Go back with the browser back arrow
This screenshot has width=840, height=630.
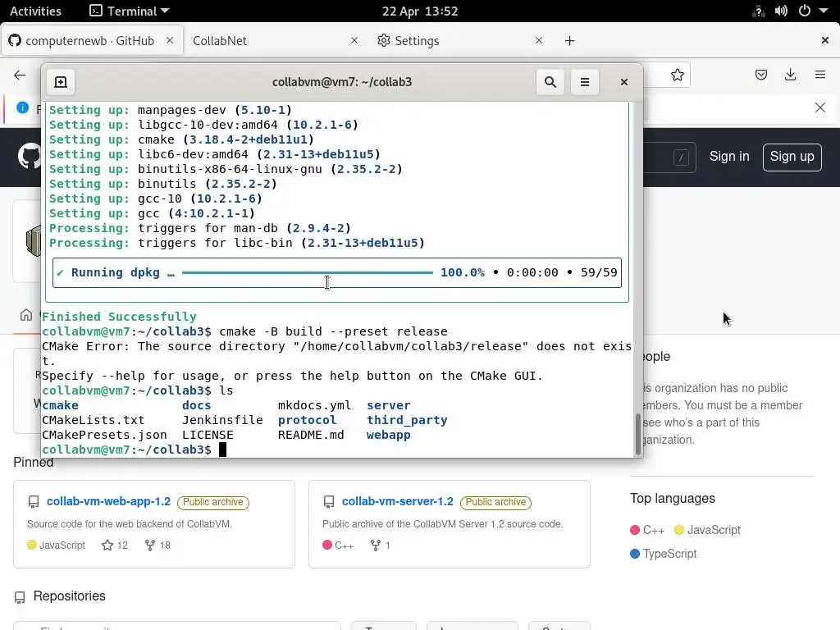[20, 75]
